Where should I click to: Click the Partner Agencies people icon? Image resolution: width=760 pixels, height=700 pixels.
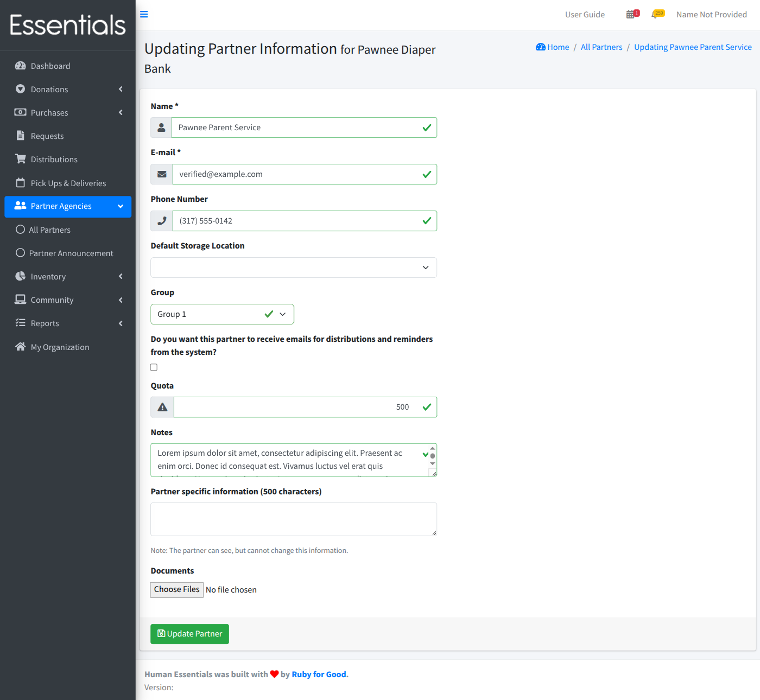tap(21, 206)
